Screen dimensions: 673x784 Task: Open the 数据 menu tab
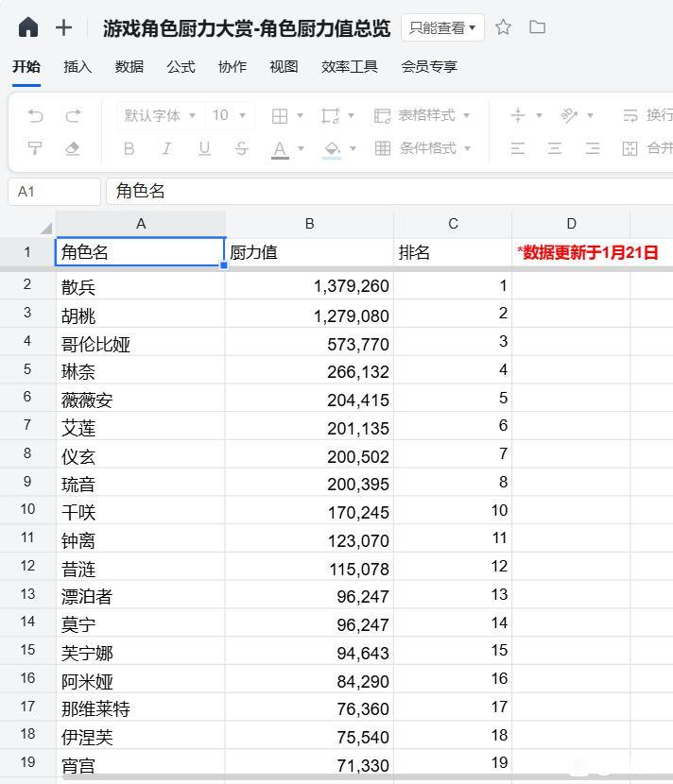click(x=129, y=66)
